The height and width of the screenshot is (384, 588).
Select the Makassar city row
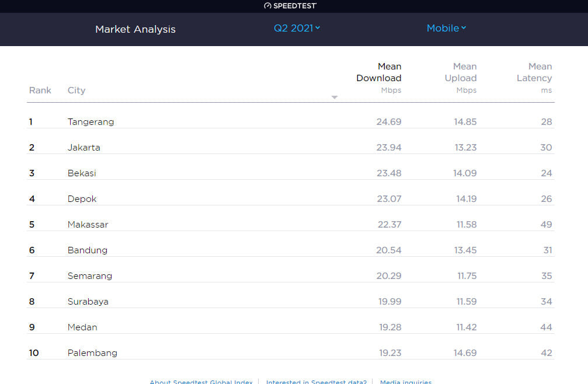88,225
